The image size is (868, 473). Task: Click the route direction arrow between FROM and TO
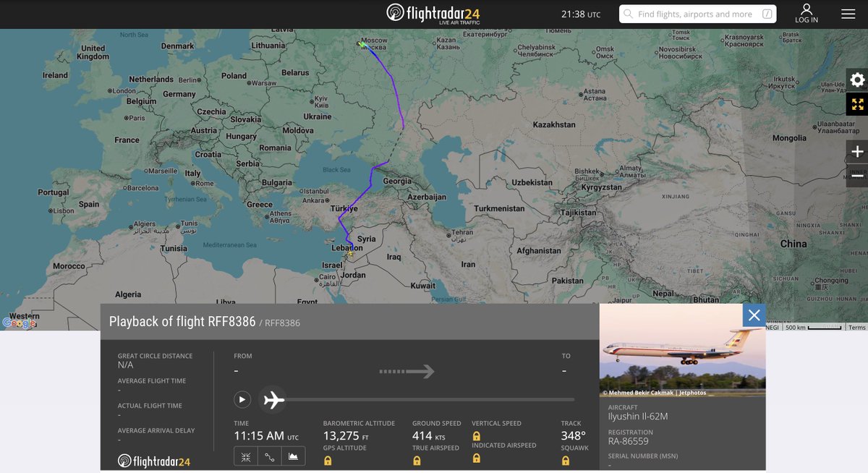click(x=407, y=372)
